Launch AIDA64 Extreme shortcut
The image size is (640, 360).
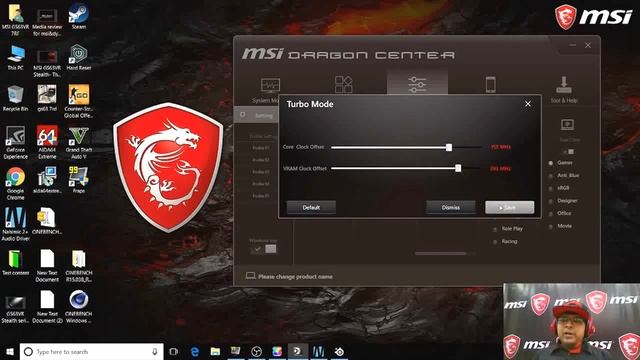tap(47, 142)
